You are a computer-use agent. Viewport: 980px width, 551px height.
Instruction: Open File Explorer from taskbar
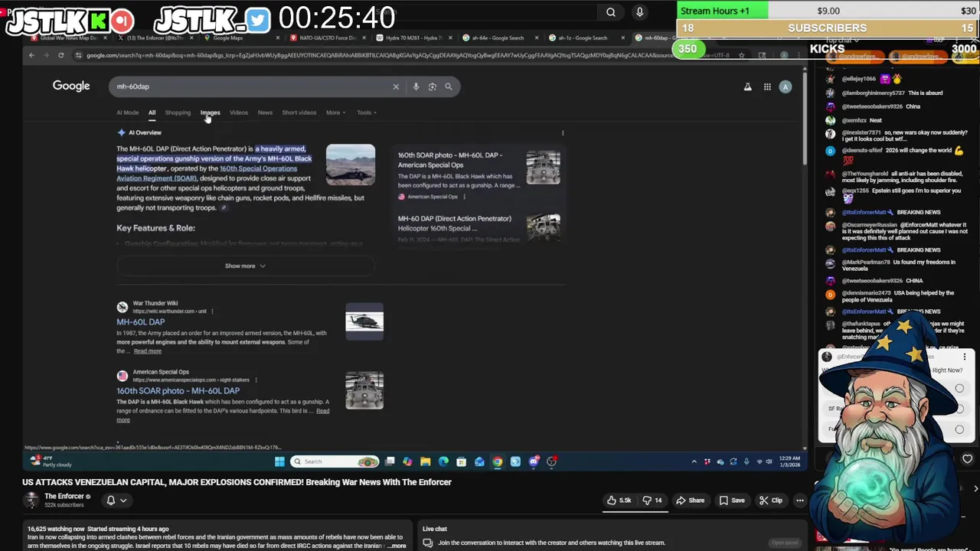point(425,461)
